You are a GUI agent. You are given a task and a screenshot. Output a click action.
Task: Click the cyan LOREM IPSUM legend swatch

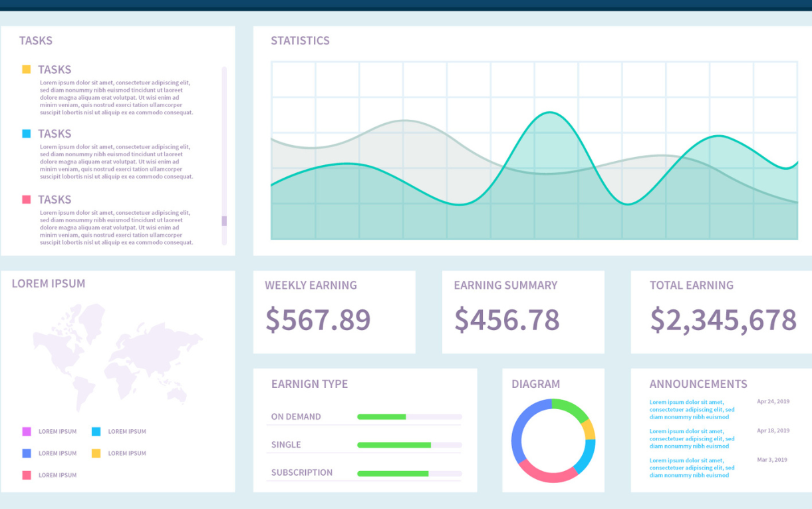click(x=96, y=431)
